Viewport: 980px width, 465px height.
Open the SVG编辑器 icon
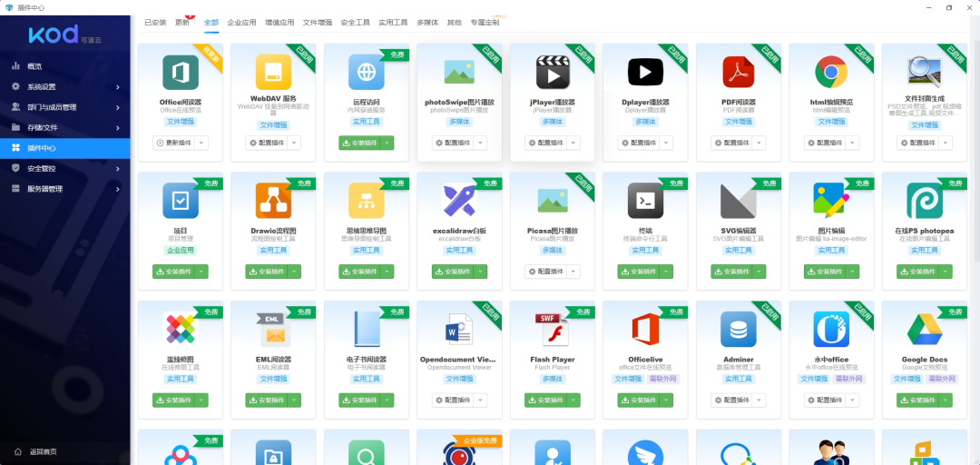(739, 201)
